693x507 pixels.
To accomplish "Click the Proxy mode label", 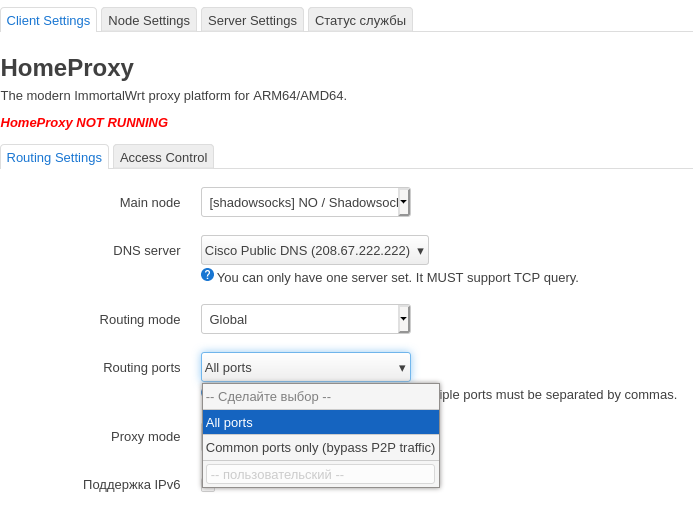I will pos(145,436).
